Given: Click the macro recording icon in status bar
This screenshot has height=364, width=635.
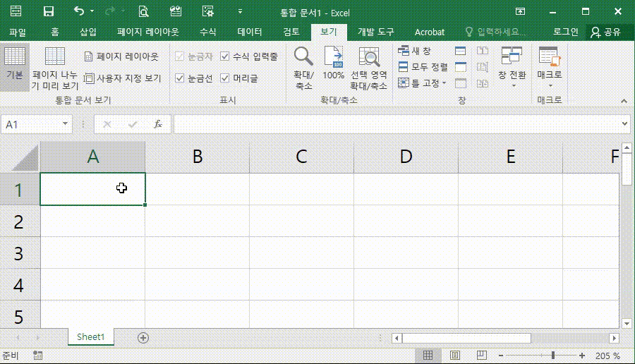Looking at the screenshot, I should pos(37,356).
